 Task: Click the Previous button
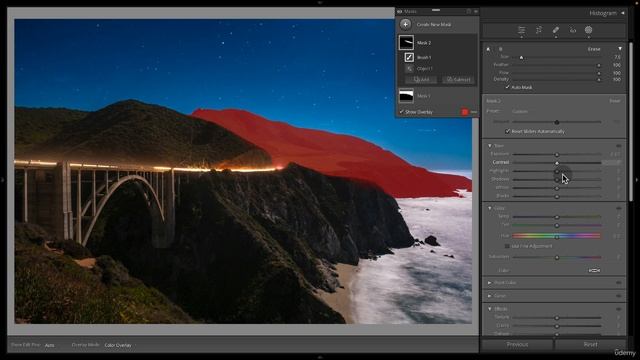(517, 344)
